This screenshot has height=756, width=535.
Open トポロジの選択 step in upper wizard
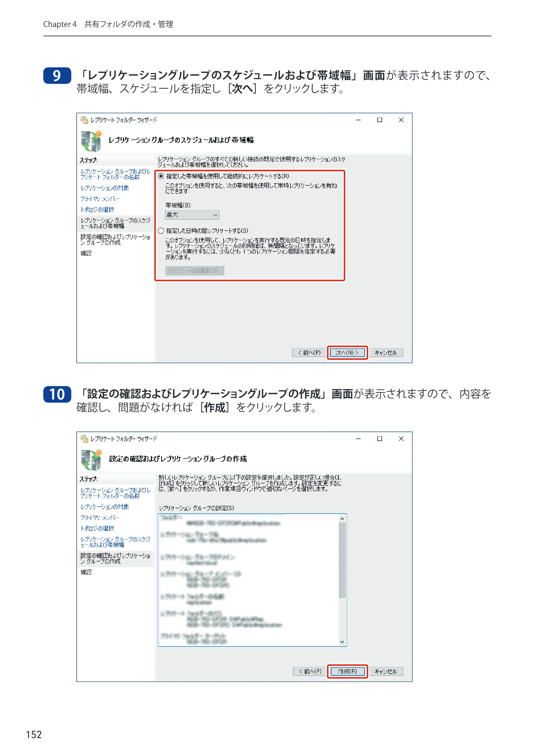coord(97,210)
